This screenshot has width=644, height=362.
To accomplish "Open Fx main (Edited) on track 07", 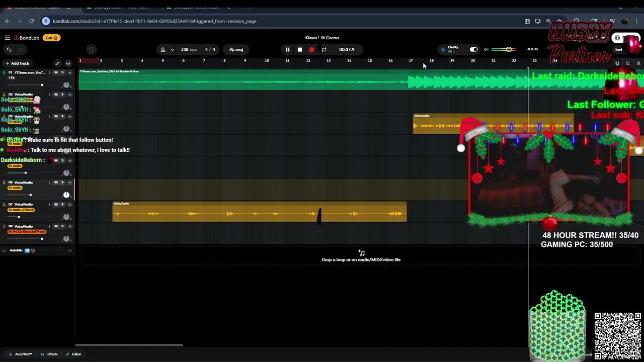I will click(x=21, y=210).
